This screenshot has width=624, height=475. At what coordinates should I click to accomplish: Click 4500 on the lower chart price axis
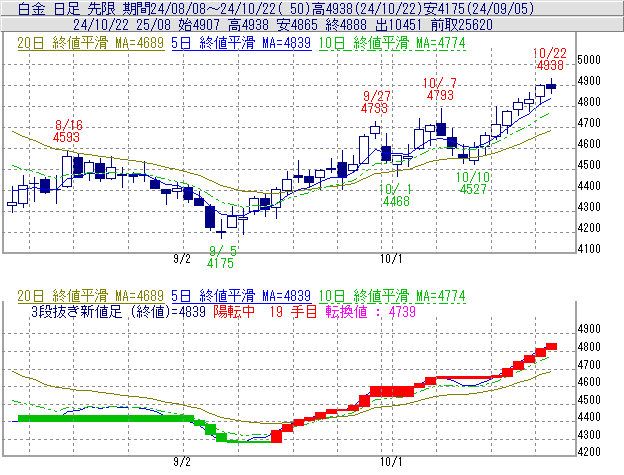[589, 399]
